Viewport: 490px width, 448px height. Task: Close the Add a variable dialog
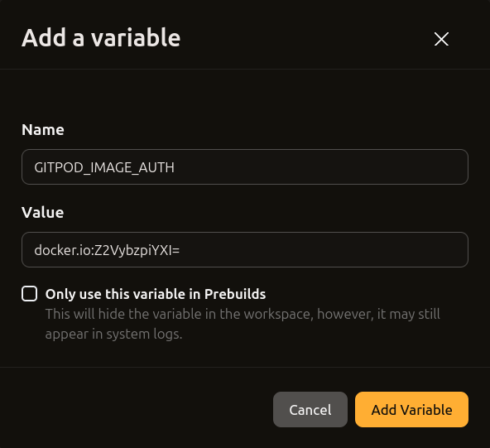(441, 39)
